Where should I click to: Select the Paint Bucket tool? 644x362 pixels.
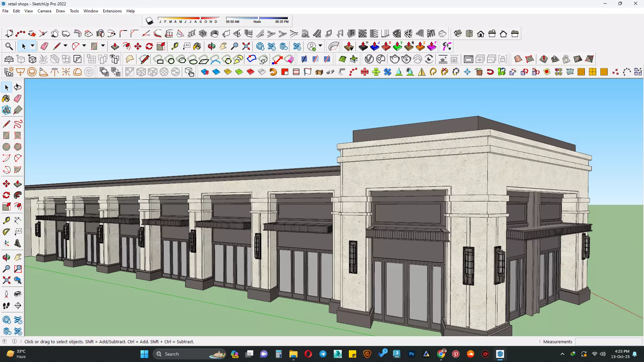point(6,99)
